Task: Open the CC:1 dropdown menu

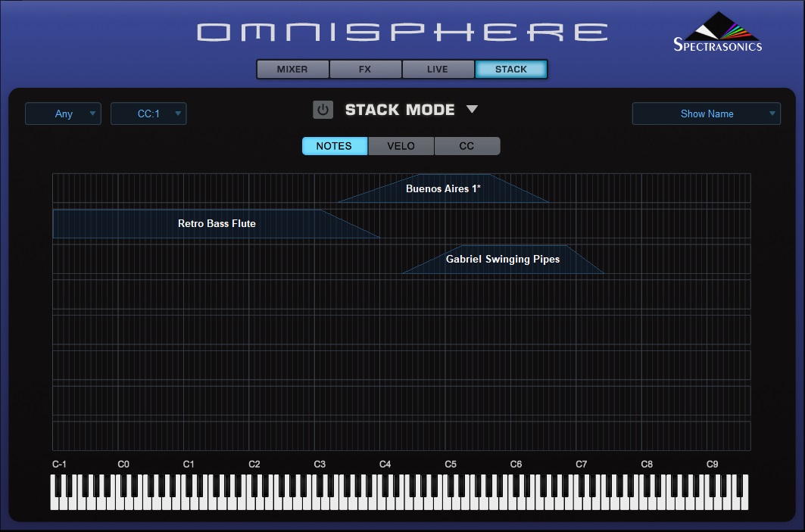Action: pyautogui.click(x=148, y=114)
